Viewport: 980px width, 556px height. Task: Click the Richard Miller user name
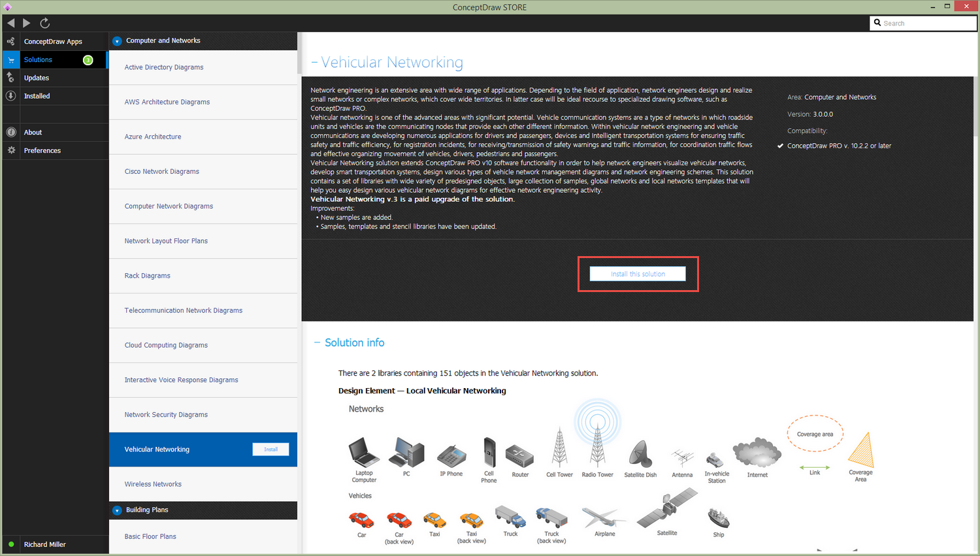point(45,544)
